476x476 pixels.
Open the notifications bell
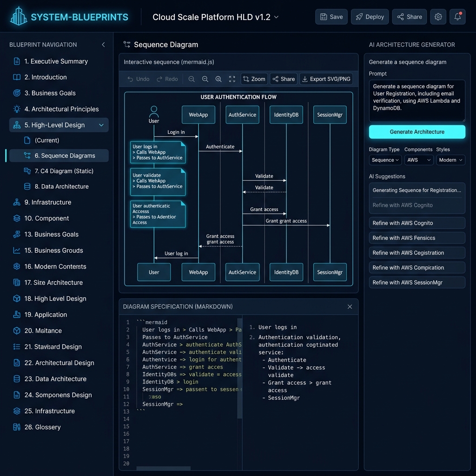coord(457,17)
